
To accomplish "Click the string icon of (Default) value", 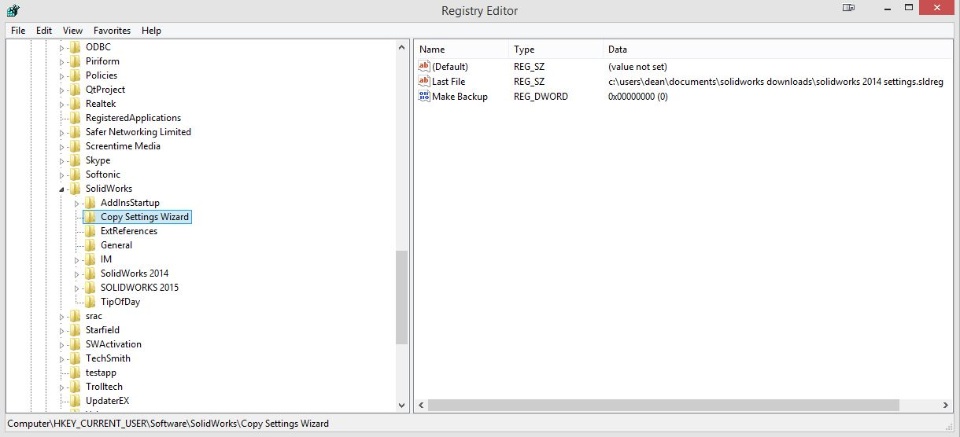I will [424, 67].
